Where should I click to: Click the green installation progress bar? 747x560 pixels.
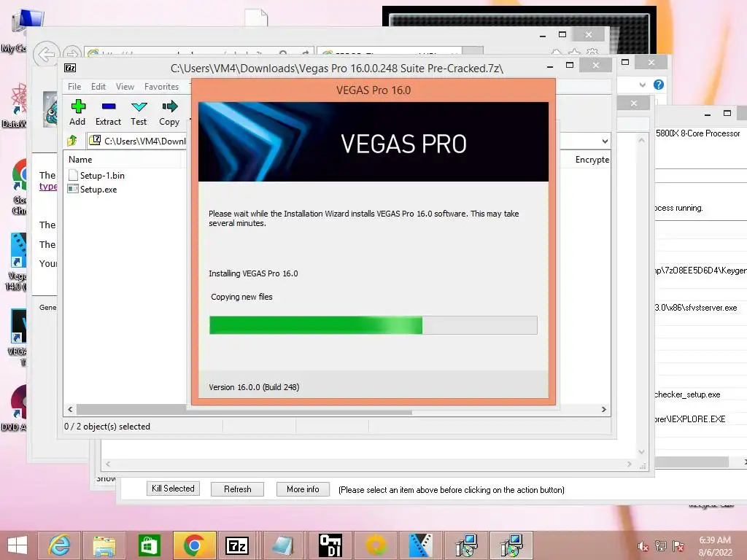(373, 325)
